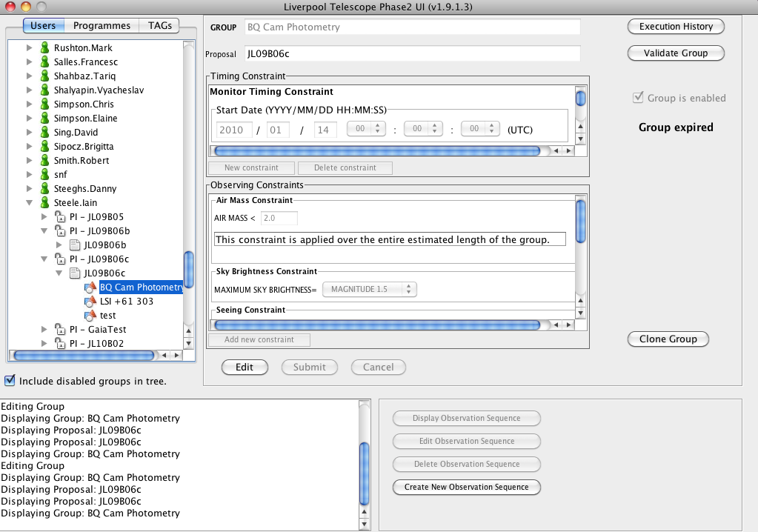Click the PI - GaiaTest proposal icon
Screen dimensions: 758x532
coord(60,329)
